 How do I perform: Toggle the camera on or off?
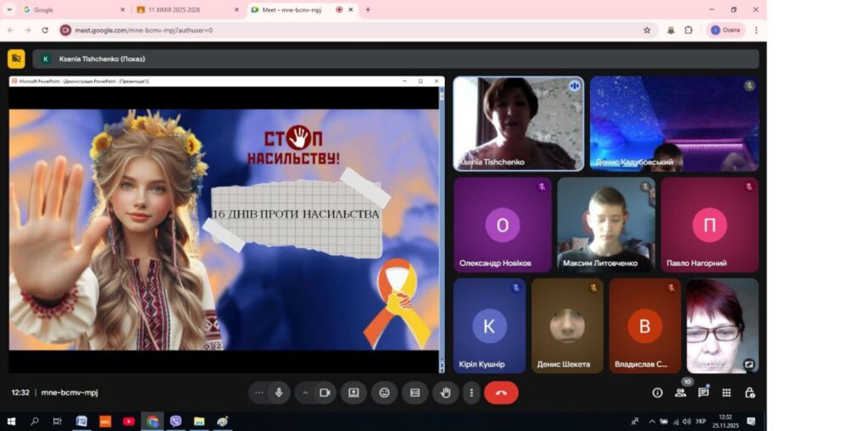(324, 393)
